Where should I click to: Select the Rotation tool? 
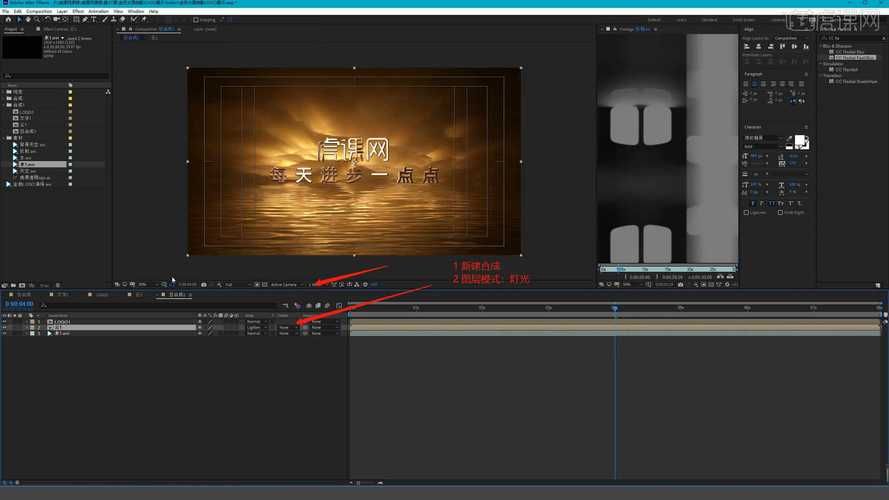(47, 19)
